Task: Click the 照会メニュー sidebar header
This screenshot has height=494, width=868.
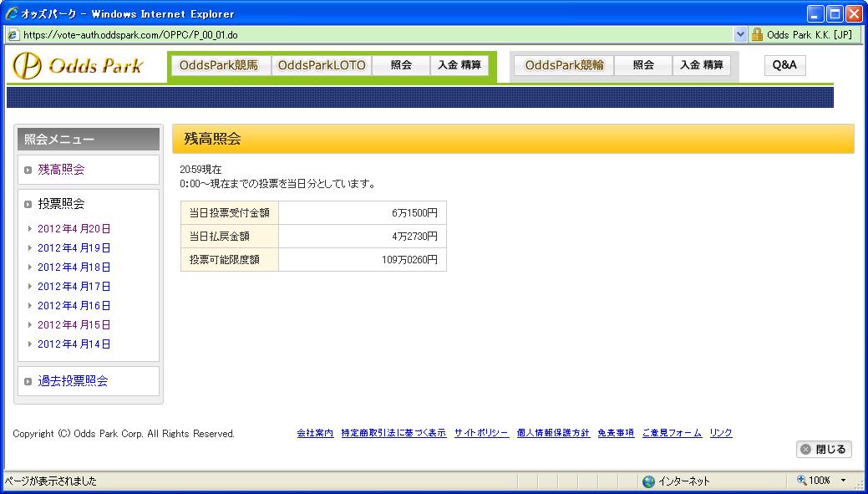Action: [89, 140]
